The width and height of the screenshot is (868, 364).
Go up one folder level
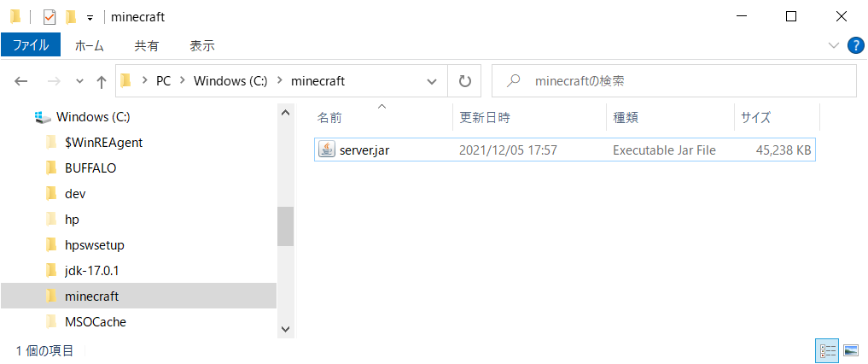click(x=101, y=82)
